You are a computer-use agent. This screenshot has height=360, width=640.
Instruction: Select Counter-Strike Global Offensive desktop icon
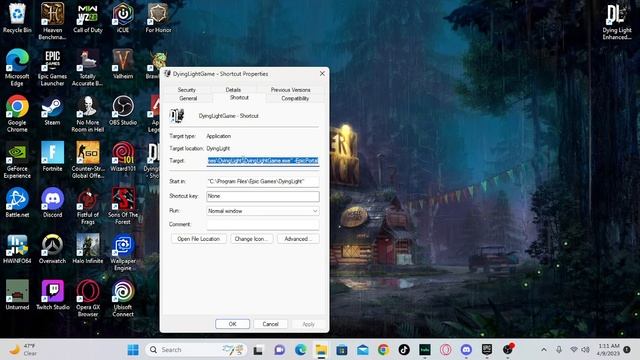88,160
